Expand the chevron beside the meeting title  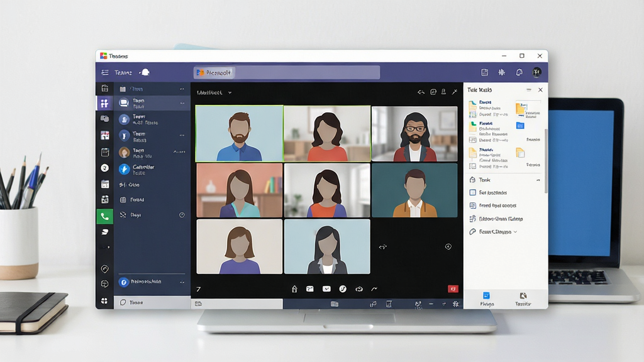point(230,93)
